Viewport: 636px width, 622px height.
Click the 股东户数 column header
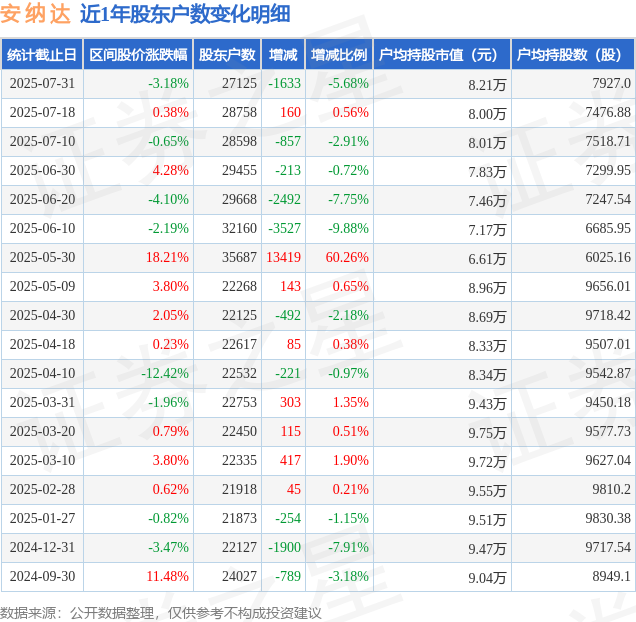click(227, 54)
